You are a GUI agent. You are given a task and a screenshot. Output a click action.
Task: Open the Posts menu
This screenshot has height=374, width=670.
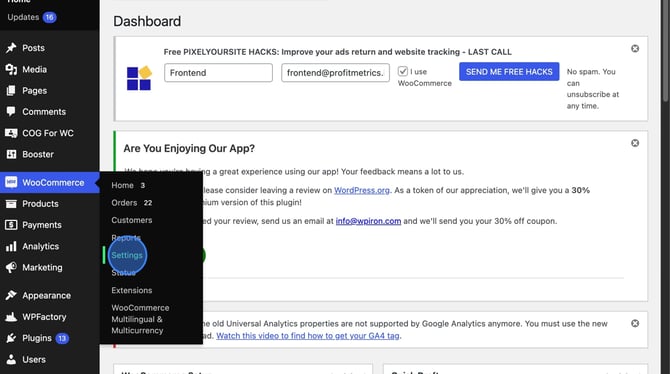click(x=33, y=48)
